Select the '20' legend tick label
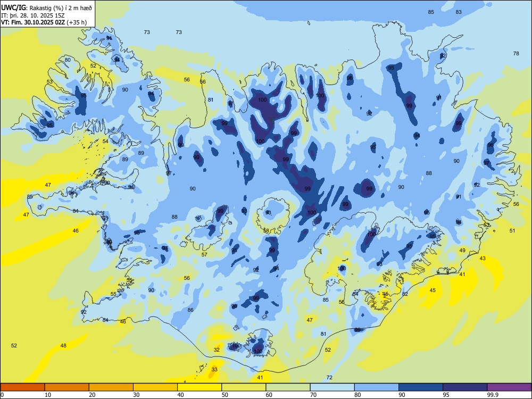 pos(92,395)
